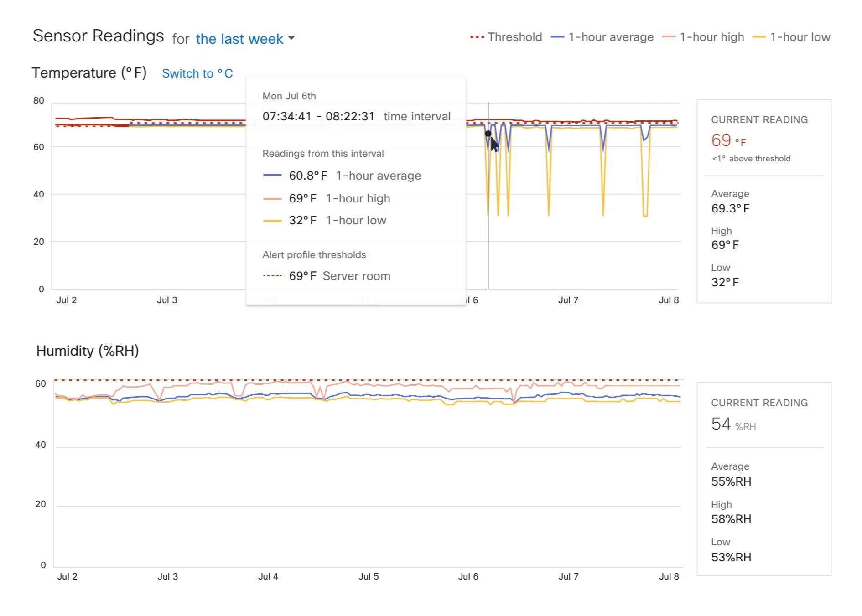Click 'Alert profile thresholds' label
Screen dimensions: 862x616
[314, 255]
